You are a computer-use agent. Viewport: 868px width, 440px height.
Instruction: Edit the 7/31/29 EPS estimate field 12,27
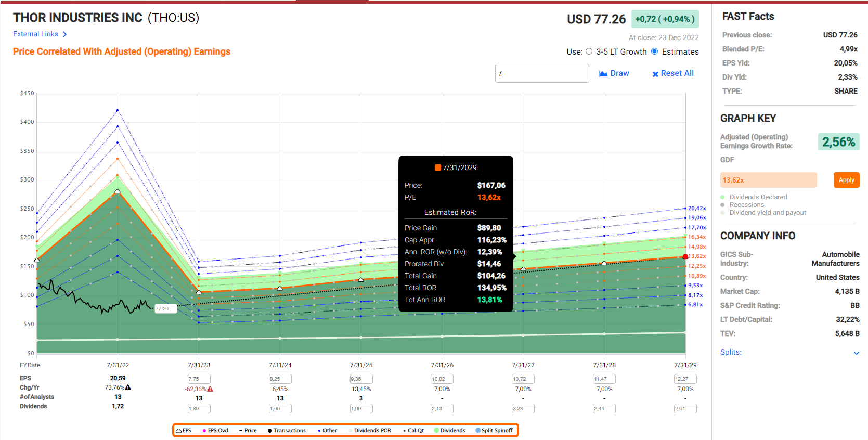coord(685,379)
